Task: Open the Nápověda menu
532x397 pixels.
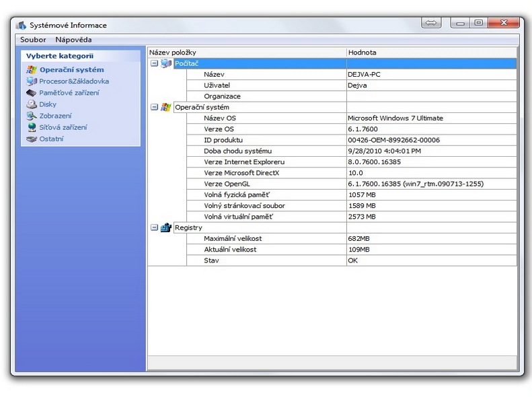Action: tap(73, 40)
